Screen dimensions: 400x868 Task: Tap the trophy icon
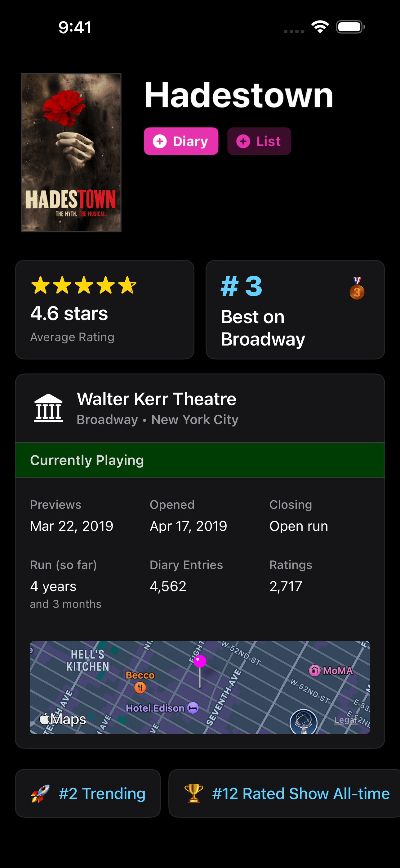click(193, 793)
